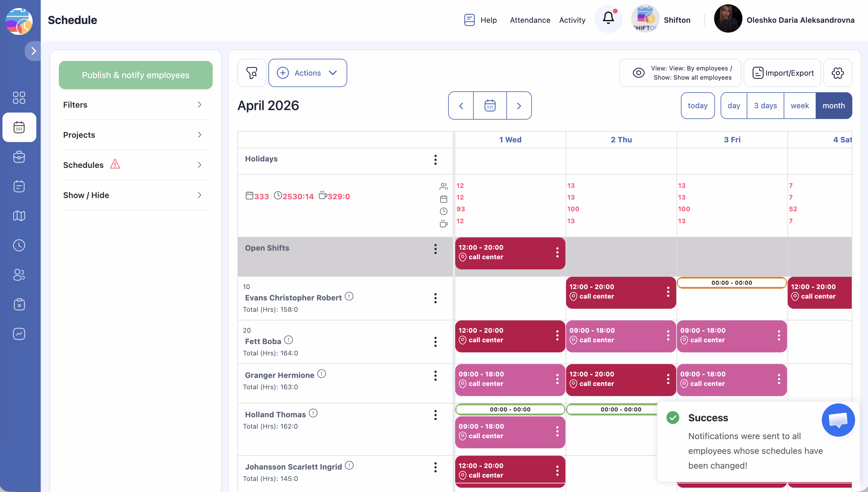Viewport: 868px width, 492px height.
Task: Expand the Filters section
Action: click(x=135, y=105)
